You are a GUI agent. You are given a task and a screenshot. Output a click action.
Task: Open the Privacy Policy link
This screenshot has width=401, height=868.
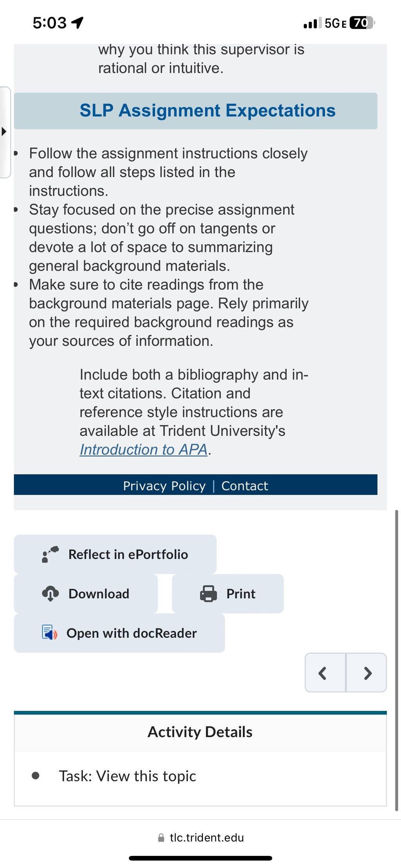[164, 486]
